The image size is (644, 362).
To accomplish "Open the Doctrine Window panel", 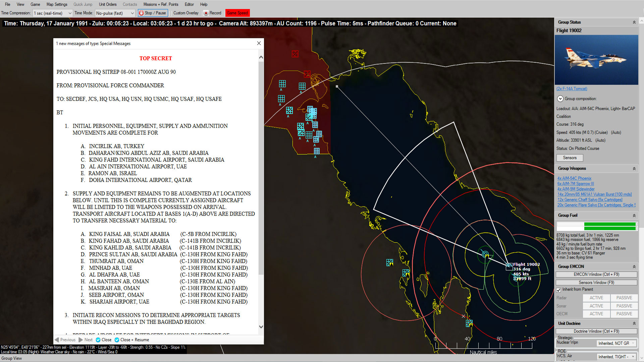I will pos(596,331).
